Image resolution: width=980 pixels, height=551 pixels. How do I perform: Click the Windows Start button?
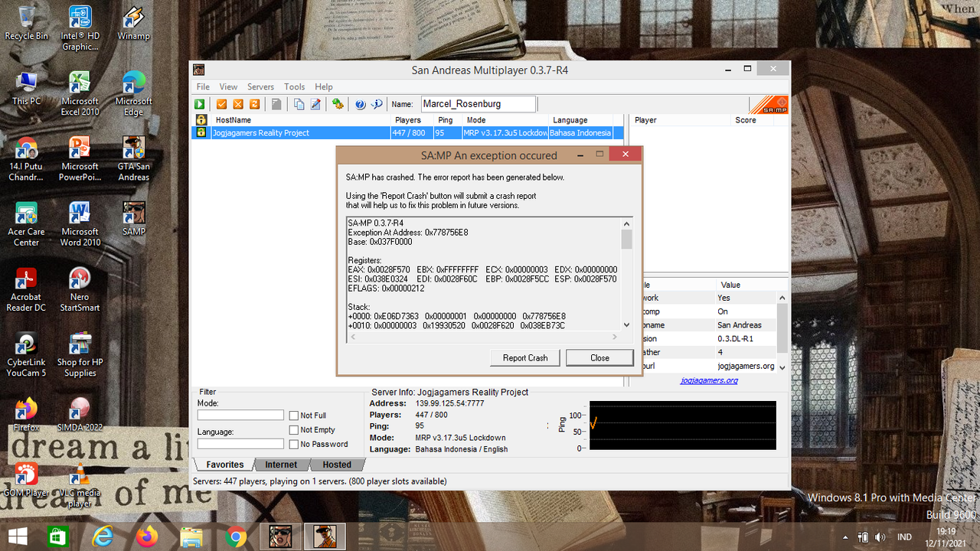[18, 536]
